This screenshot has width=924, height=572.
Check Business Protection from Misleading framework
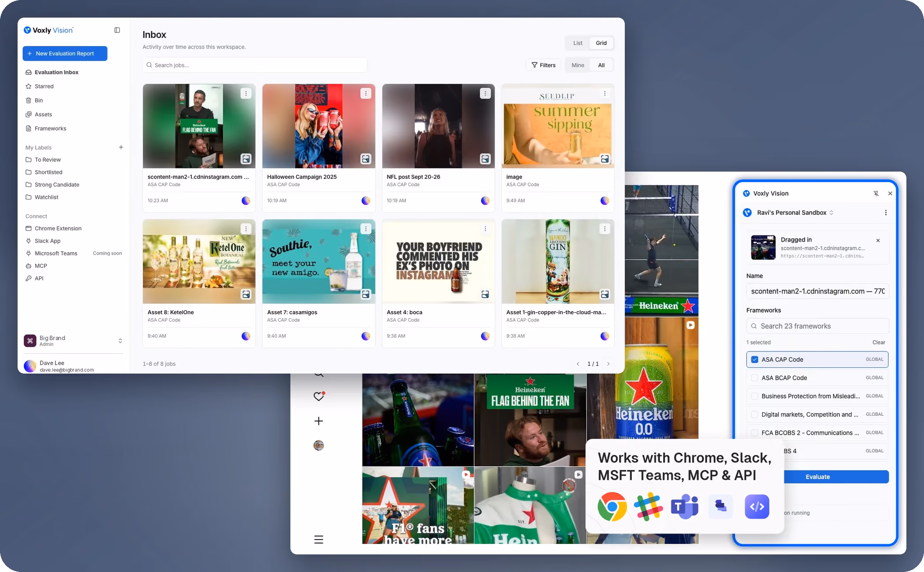[x=755, y=396]
